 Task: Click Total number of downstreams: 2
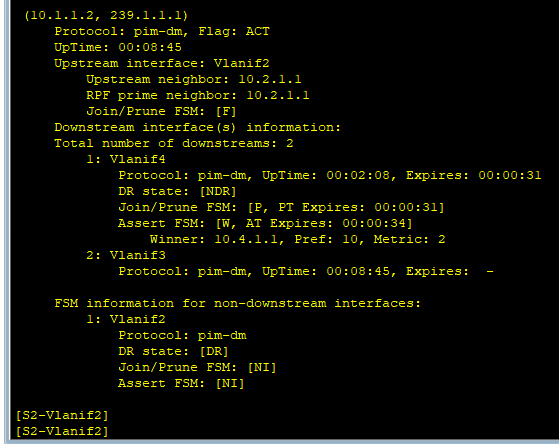(x=174, y=143)
